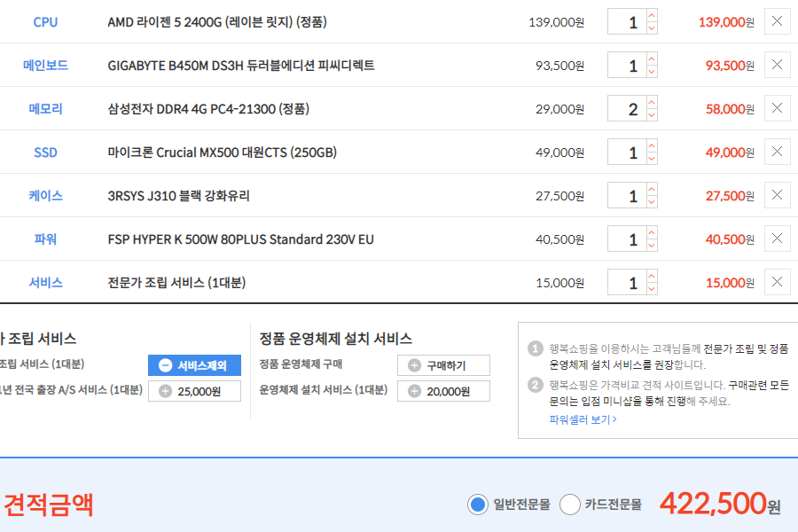798x532 pixels.
Task: Increase 메인보드 quantity with the up arrow
Action: tap(652, 59)
